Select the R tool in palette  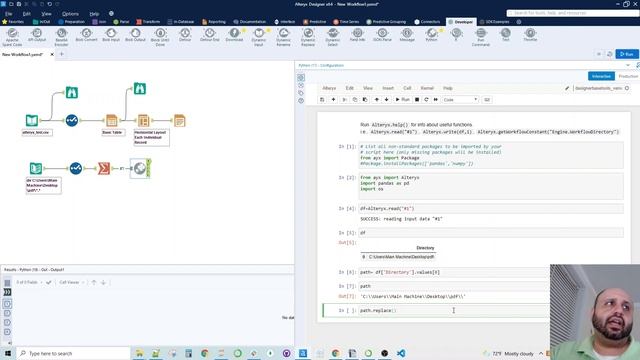pyautogui.click(x=456, y=35)
